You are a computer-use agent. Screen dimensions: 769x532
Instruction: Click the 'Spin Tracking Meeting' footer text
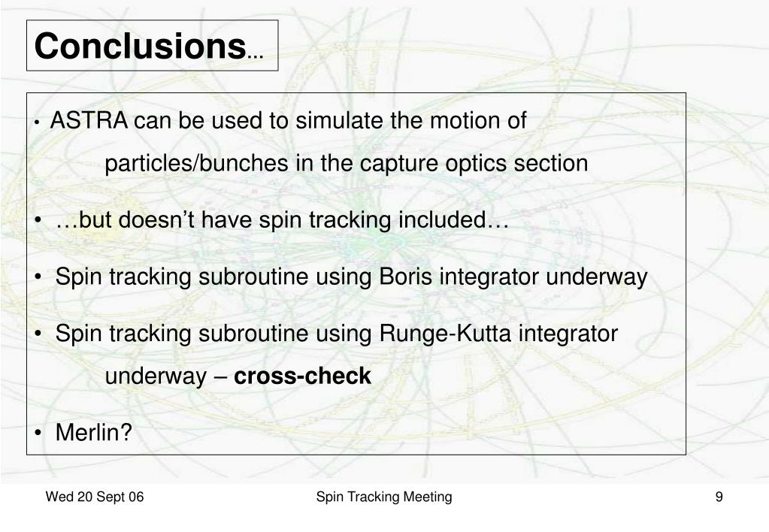coord(384,497)
